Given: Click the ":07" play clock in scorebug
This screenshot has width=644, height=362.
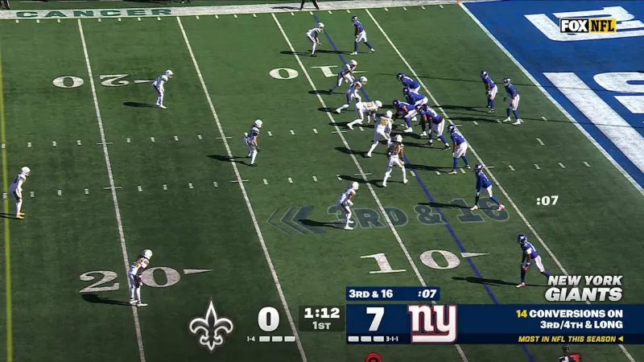Looking at the screenshot, I should [x=427, y=294].
